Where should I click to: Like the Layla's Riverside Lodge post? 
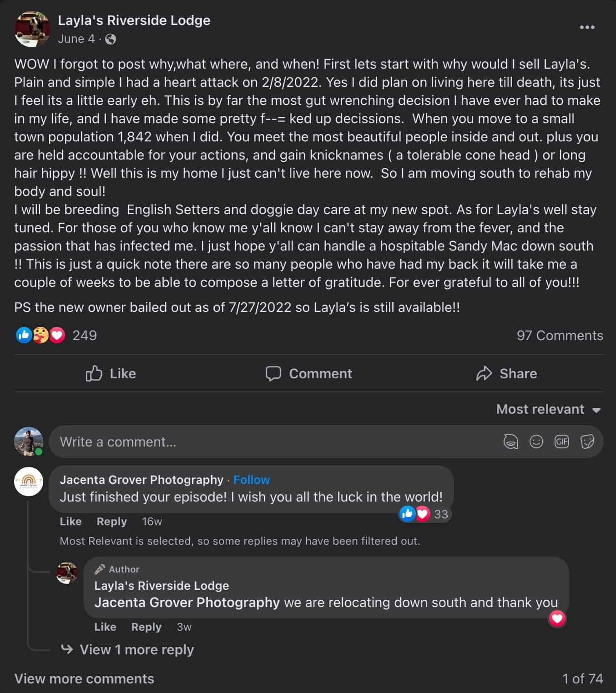111,374
